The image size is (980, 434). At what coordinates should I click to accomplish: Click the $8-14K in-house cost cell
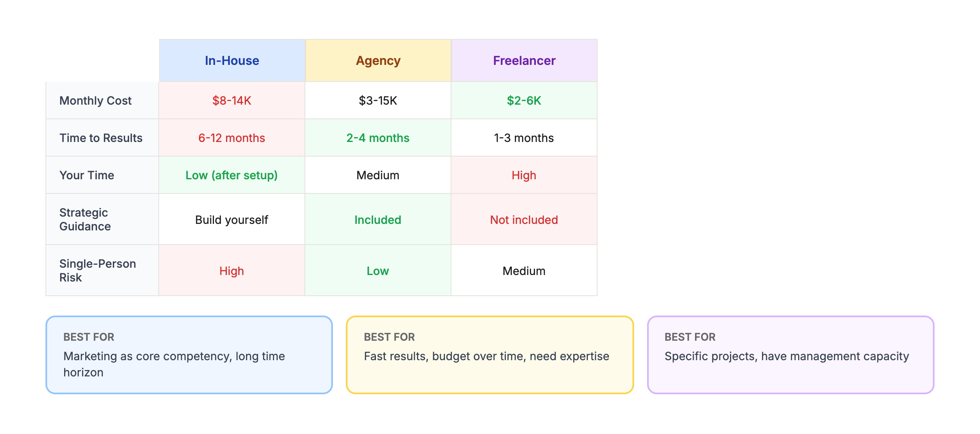[x=232, y=101]
